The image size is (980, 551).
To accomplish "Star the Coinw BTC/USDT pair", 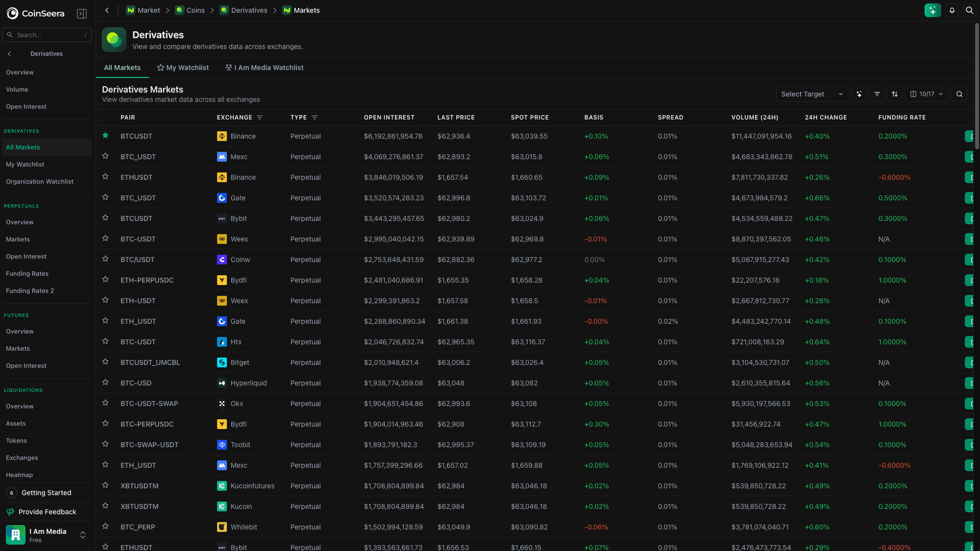I will (105, 259).
